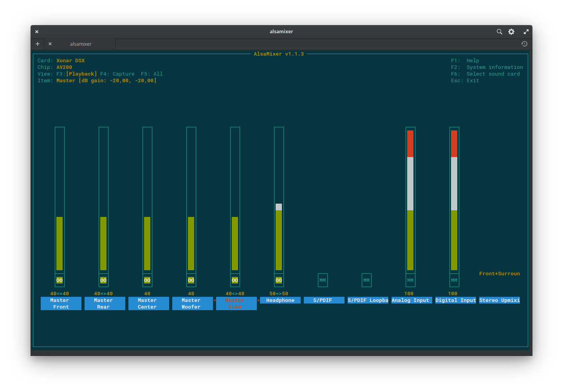Click the F1 Help shortcut text

tap(465, 61)
